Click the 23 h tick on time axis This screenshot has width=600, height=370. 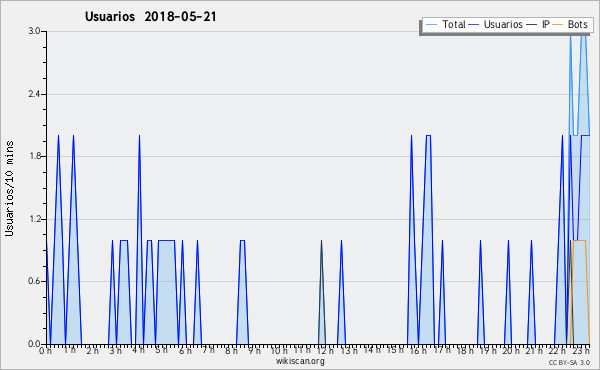581,350
